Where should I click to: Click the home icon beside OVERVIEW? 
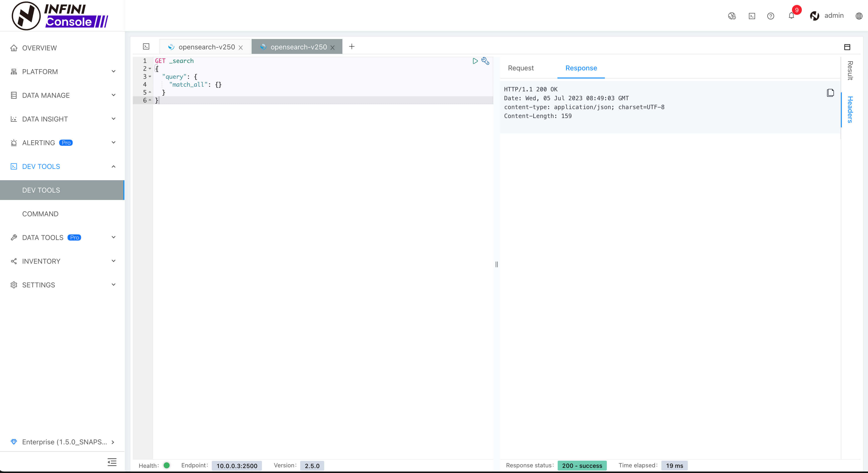click(14, 48)
